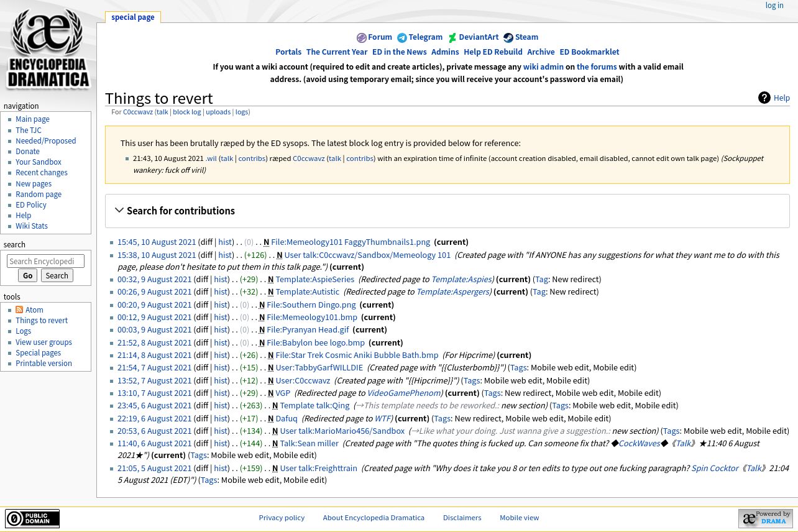Open The TJC navigation link

pos(29,130)
